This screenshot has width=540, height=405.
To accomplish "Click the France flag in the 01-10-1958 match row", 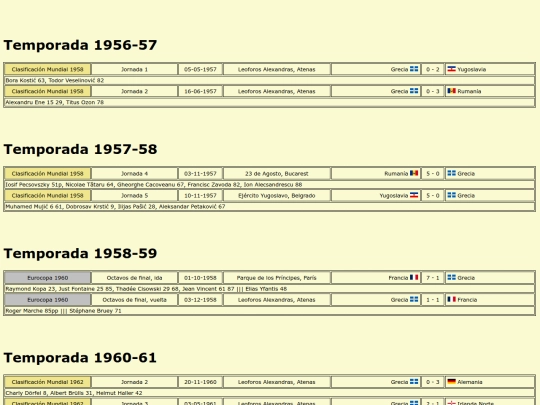I will (x=414, y=278).
